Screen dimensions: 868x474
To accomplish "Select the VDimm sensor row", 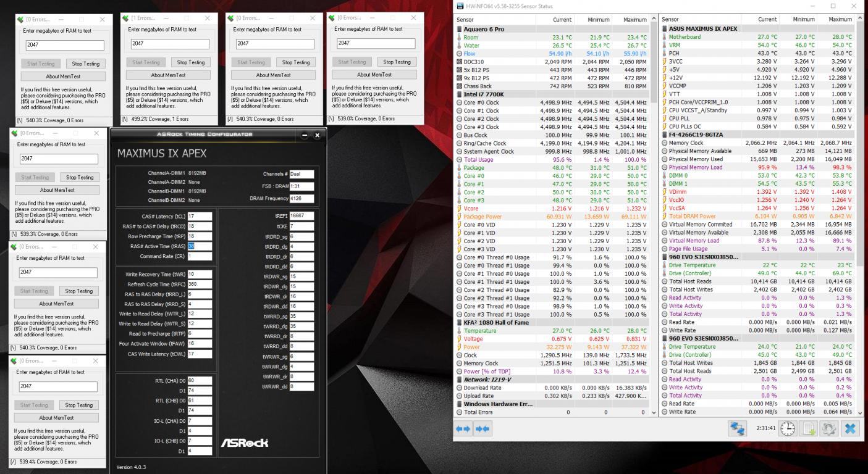I will point(757,192).
